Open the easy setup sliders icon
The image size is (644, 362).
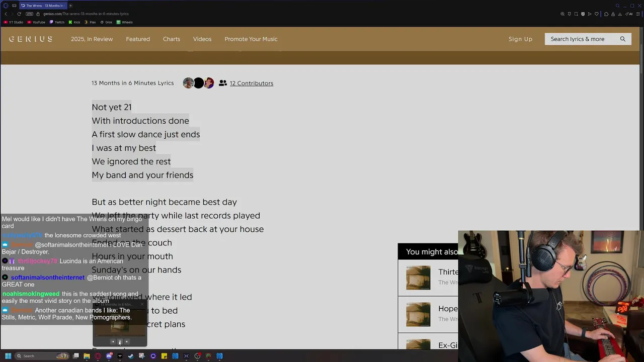(638, 14)
